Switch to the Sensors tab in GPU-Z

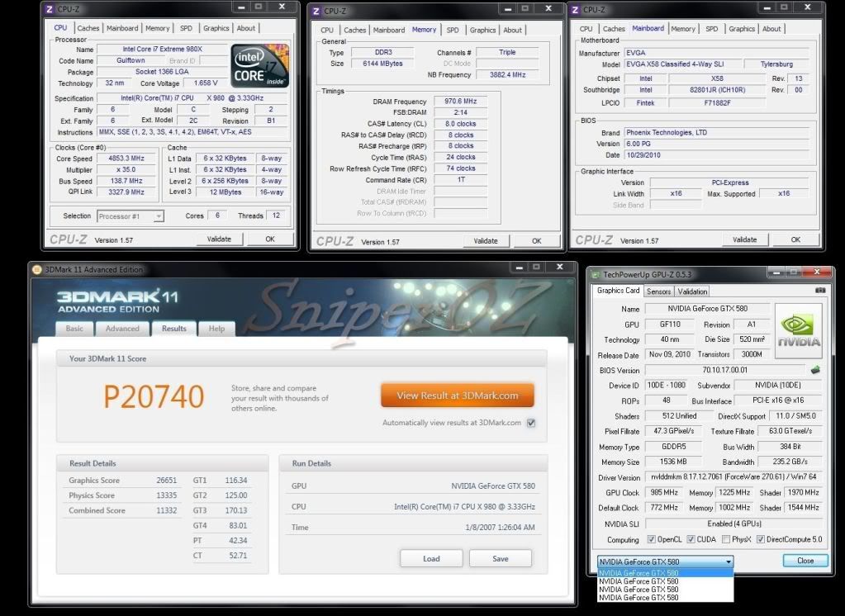point(658,291)
